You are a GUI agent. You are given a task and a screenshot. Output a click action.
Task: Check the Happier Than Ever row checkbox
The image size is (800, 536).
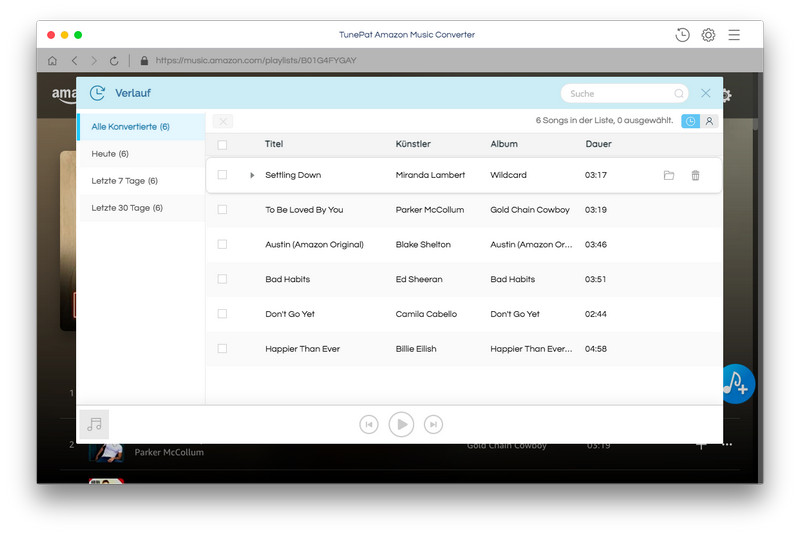pos(222,348)
